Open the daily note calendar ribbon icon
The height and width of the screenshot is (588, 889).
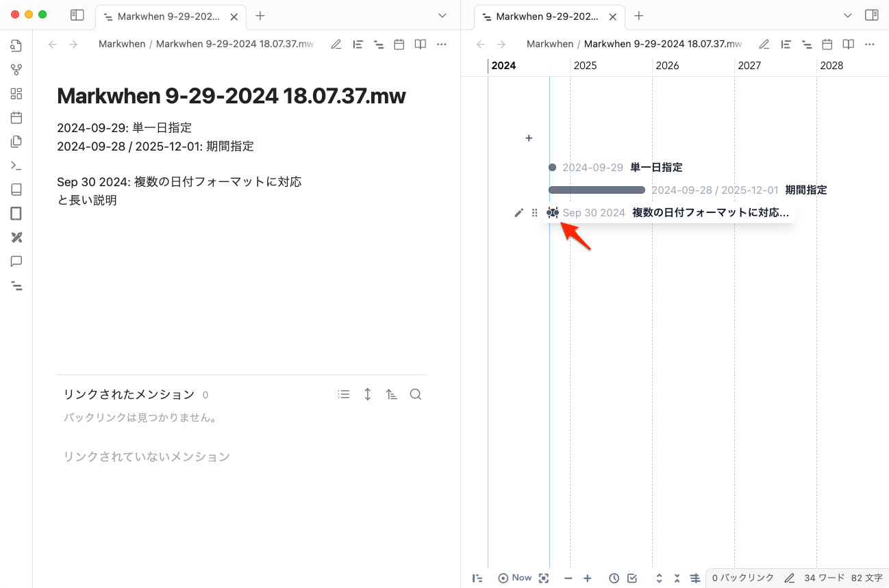tap(16, 118)
